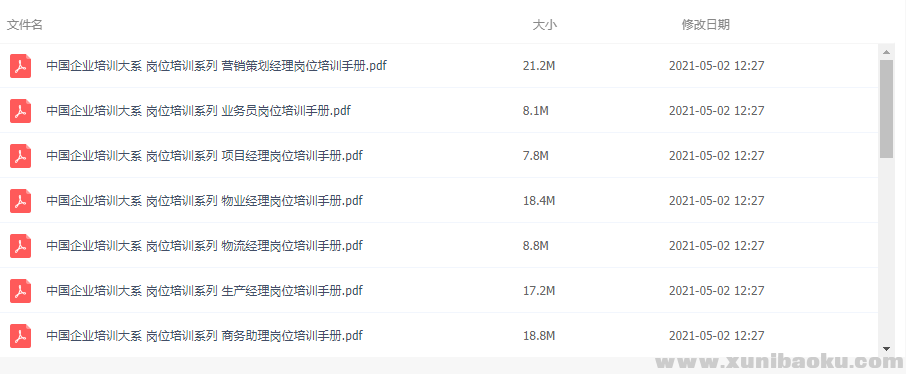Open 生产经理岗位培训手册.pdf file name
The width and height of the screenshot is (906, 374).
pos(204,291)
